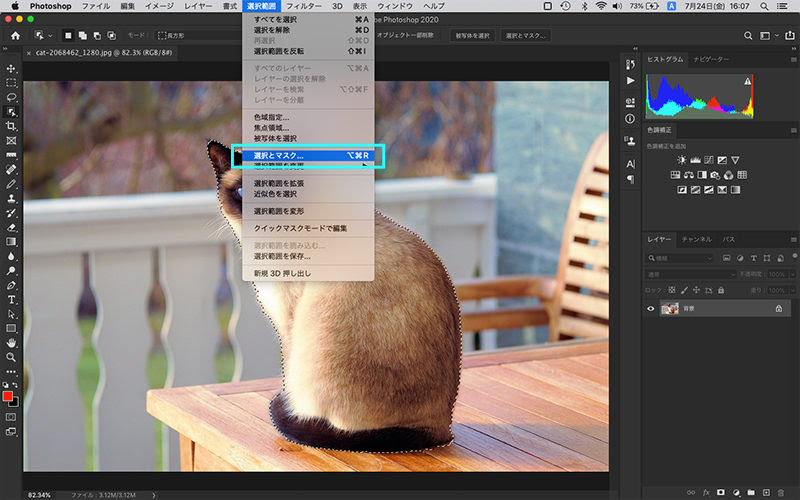The height and width of the screenshot is (500, 800).
Task: Add a Brightness/Contrast adjustment
Action: 682,160
